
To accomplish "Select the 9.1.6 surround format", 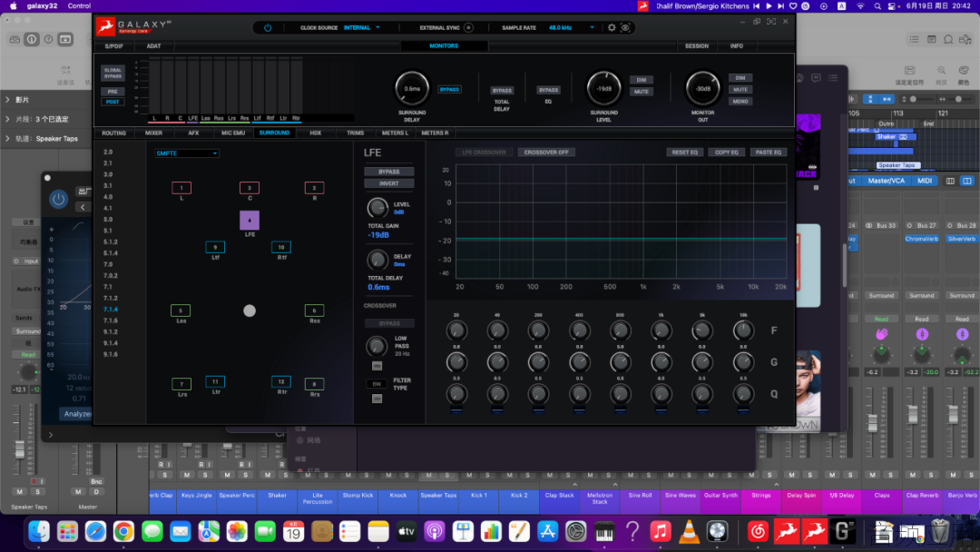I will [x=111, y=354].
